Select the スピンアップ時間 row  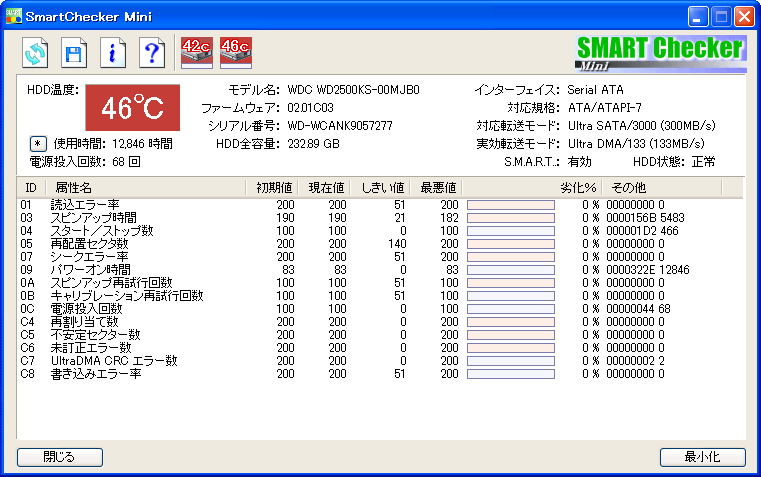(x=380, y=218)
